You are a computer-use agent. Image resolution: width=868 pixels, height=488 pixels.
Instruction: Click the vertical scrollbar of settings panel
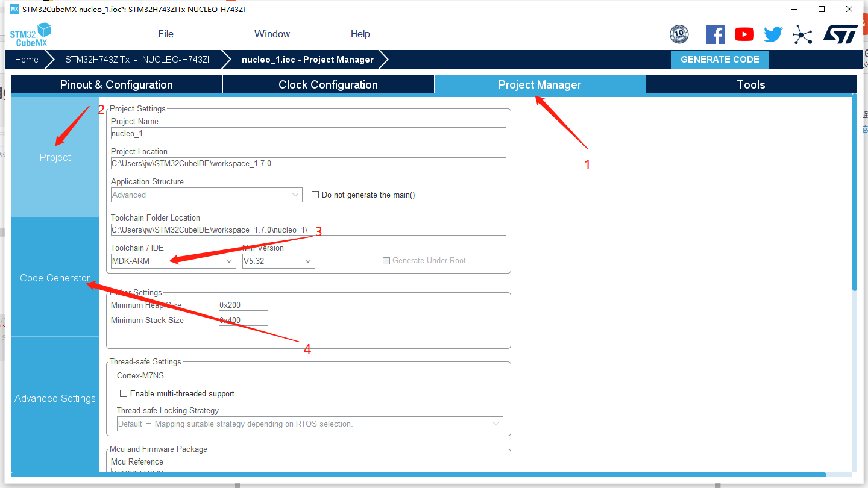[x=854, y=193]
